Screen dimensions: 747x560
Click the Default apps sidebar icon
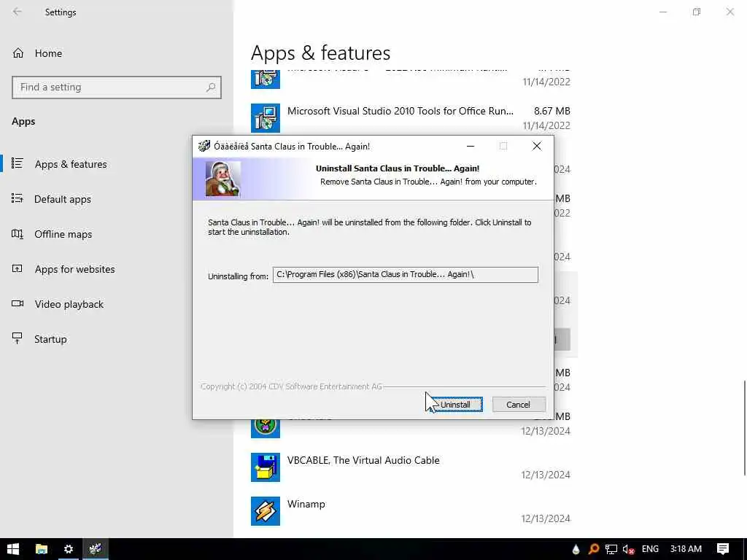[x=18, y=198]
